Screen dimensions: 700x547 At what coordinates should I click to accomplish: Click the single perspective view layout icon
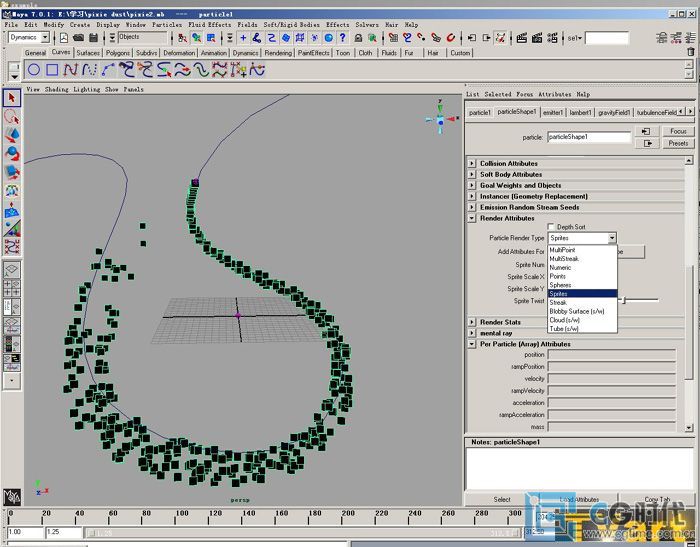coord(12,269)
